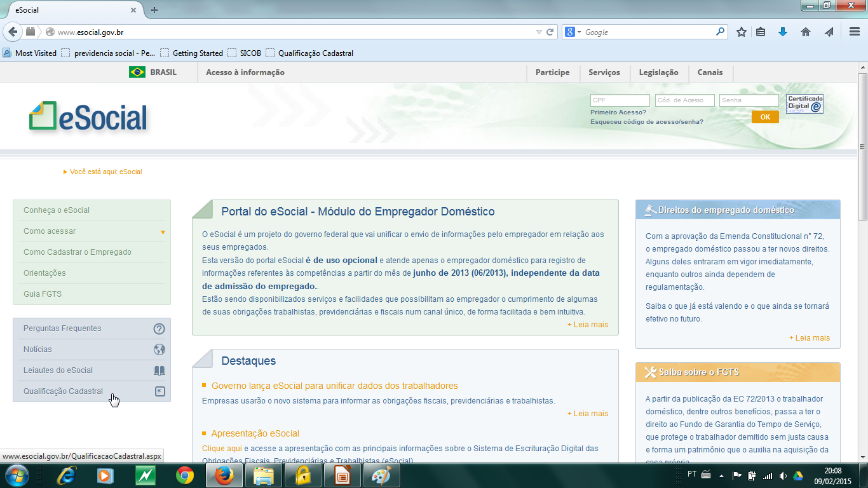Open the Paint palette icon on the taskbar

coord(381,475)
